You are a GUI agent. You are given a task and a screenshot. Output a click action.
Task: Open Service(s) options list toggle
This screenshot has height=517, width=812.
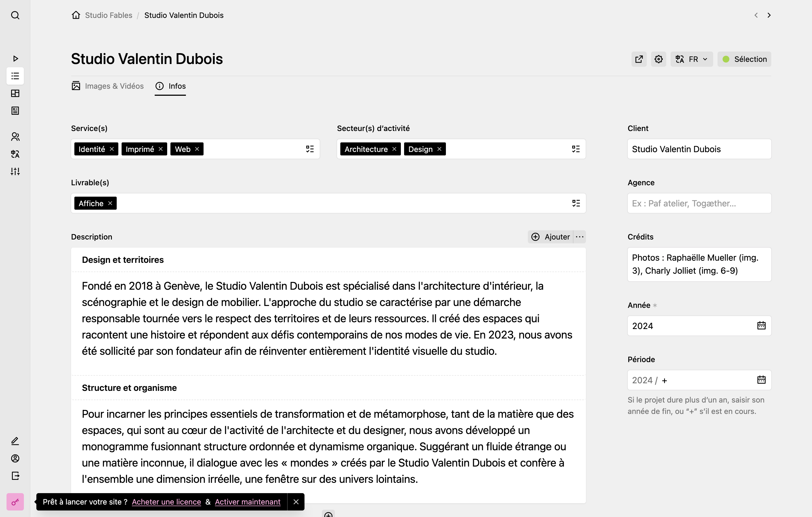(310, 149)
